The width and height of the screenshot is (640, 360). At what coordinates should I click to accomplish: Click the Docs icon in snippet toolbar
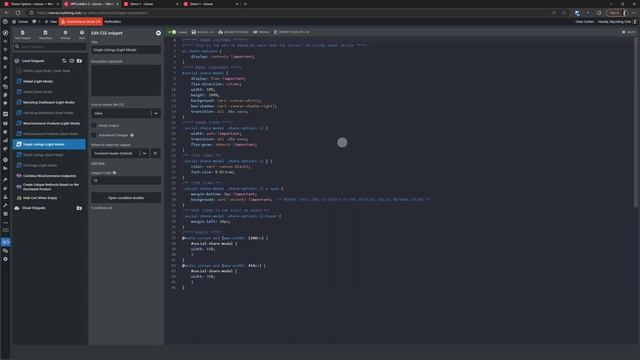pos(82,35)
